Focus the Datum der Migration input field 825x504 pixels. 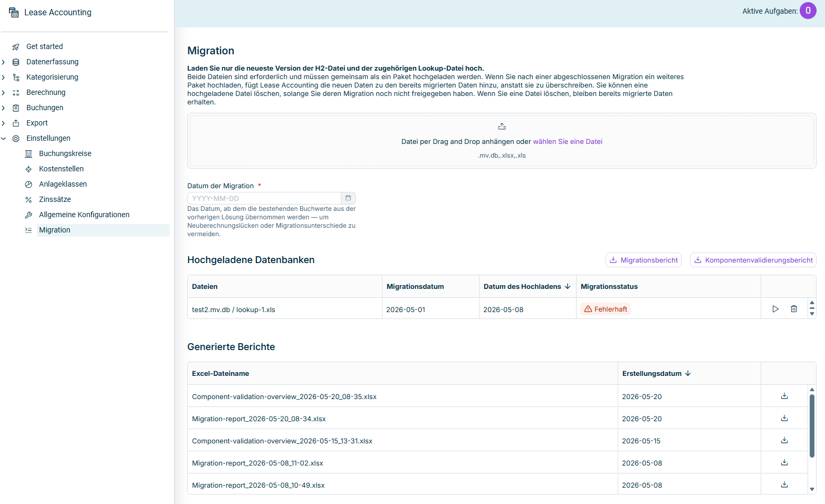pyautogui.click(x=264, y=198)
